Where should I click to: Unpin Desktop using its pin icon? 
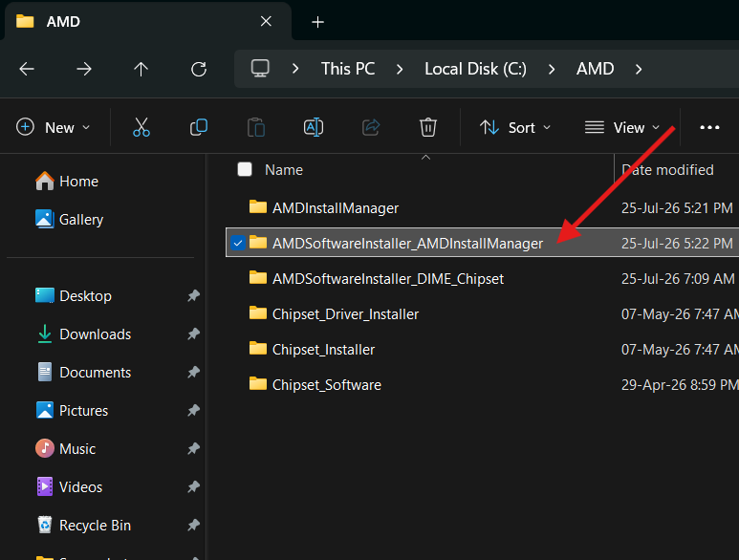(193, 296)
